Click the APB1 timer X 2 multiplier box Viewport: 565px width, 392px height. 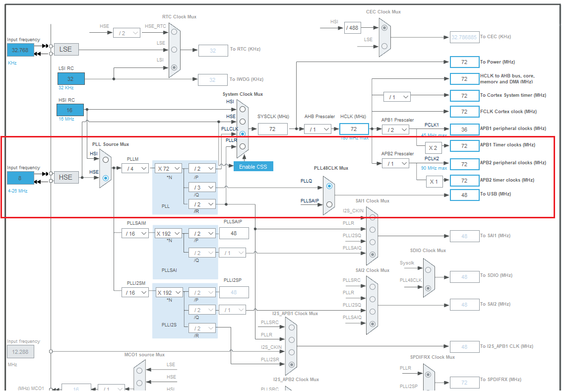[434, 148]
